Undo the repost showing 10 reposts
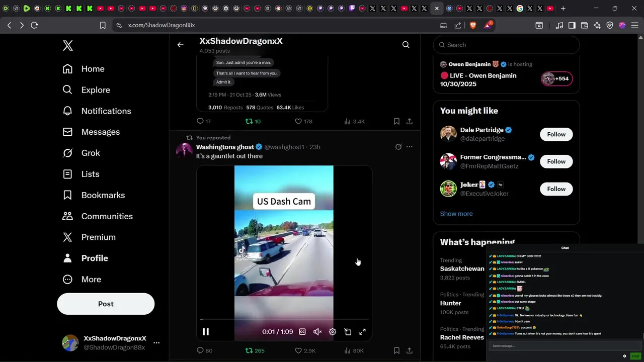This screenshot has height=362, width=644. (253, 121)
